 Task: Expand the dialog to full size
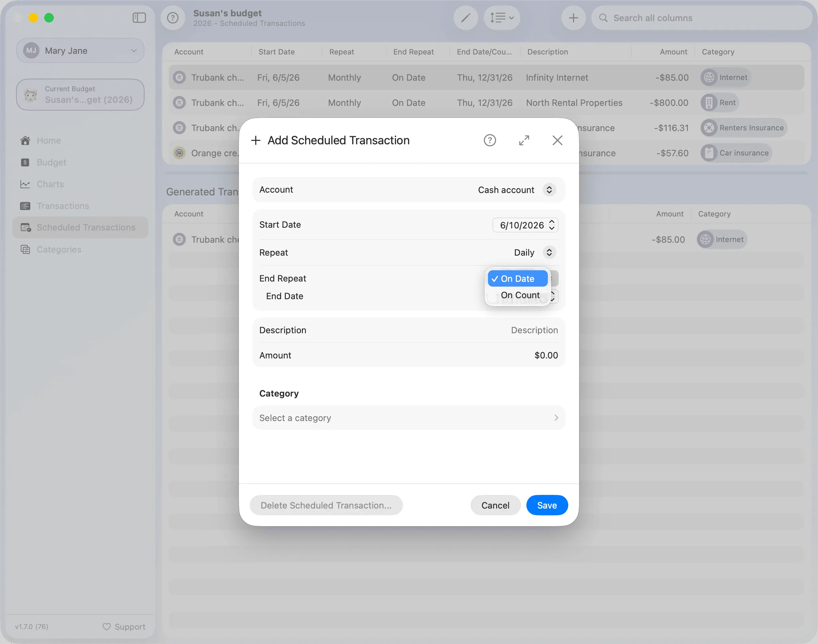[x=524, y=140]
